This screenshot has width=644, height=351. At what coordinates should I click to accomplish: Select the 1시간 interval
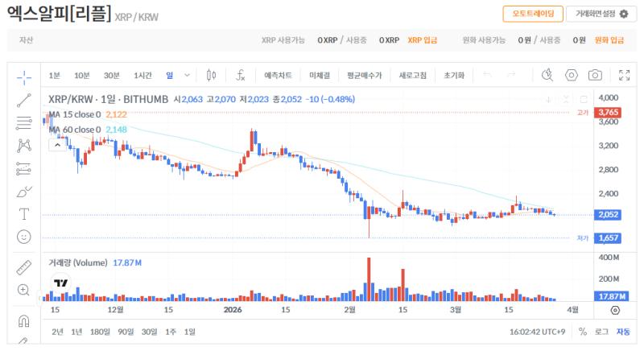pos(142,76)
